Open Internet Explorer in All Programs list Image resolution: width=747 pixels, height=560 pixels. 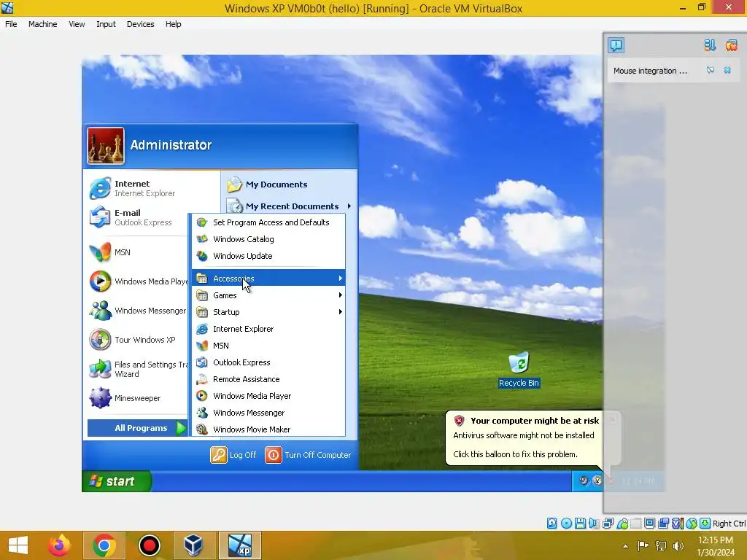(x=268, y=329)
